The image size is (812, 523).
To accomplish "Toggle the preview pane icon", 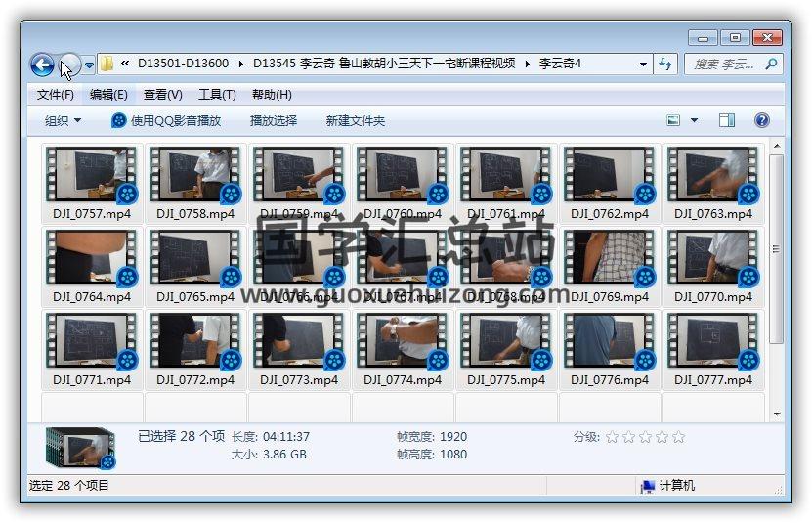I will 727,120.
